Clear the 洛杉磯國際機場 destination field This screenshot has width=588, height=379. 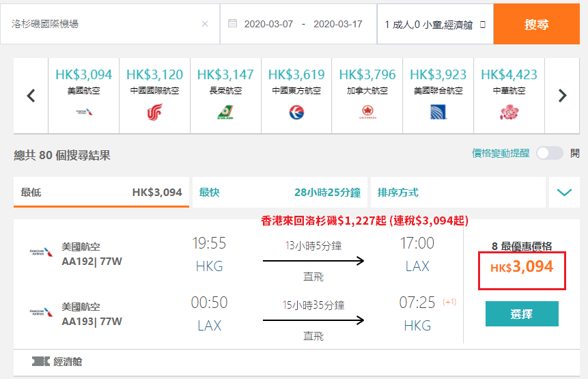[205, 24]
